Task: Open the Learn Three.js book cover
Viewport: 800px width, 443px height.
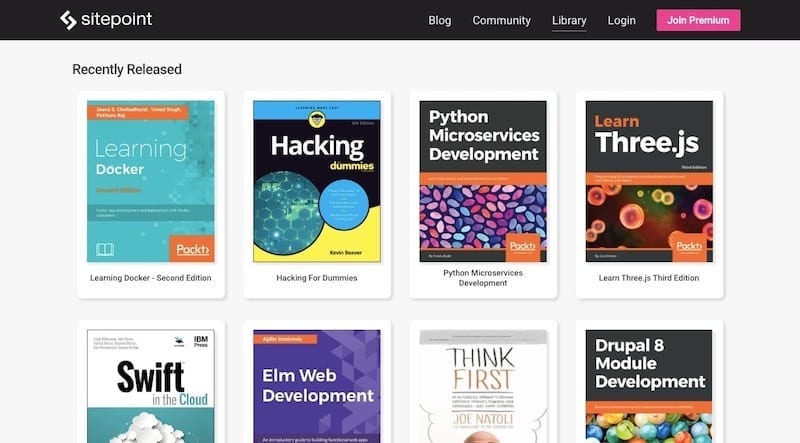Action: (649, 181)
